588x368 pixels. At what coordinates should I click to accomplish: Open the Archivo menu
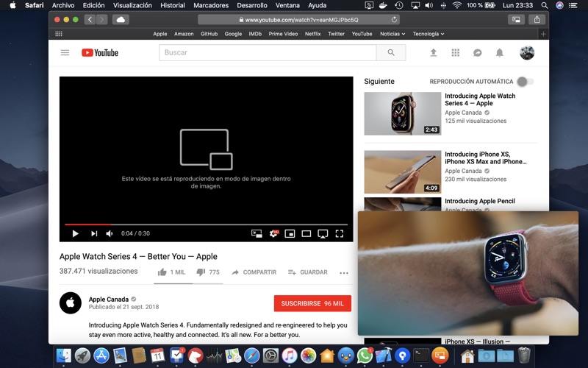click(63, 5)
